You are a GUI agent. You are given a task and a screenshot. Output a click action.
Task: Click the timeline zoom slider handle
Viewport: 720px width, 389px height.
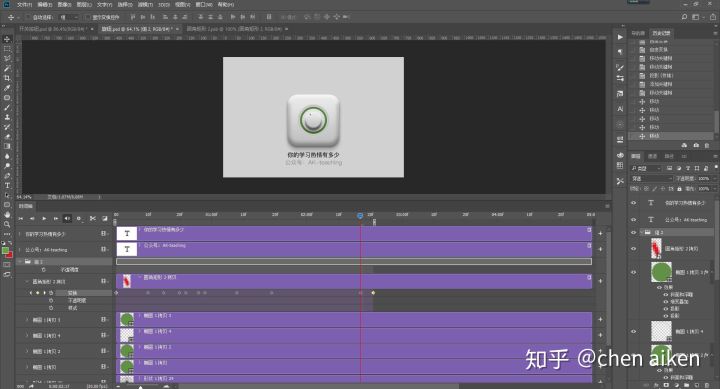tap(141, 387)
